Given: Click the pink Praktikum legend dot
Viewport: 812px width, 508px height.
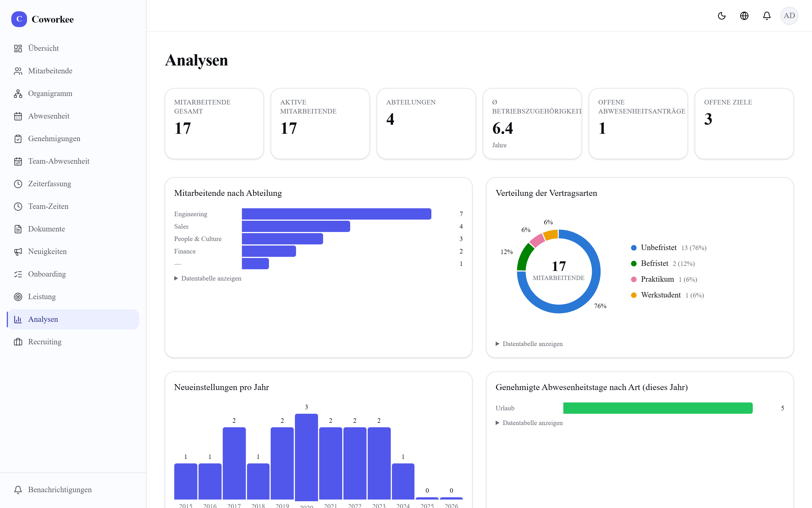Looking at the screenshot, I should click(x=634, y=279).
